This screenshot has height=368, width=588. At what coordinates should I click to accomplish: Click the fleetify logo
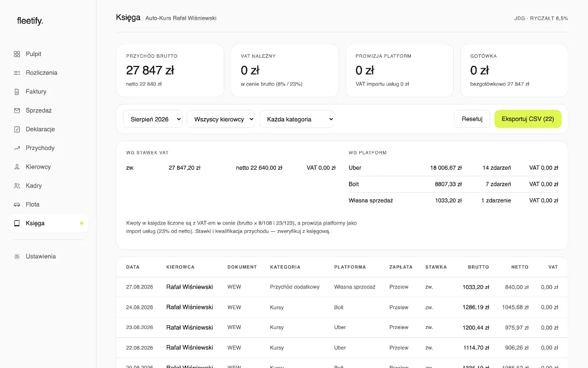tap(30, 21)
